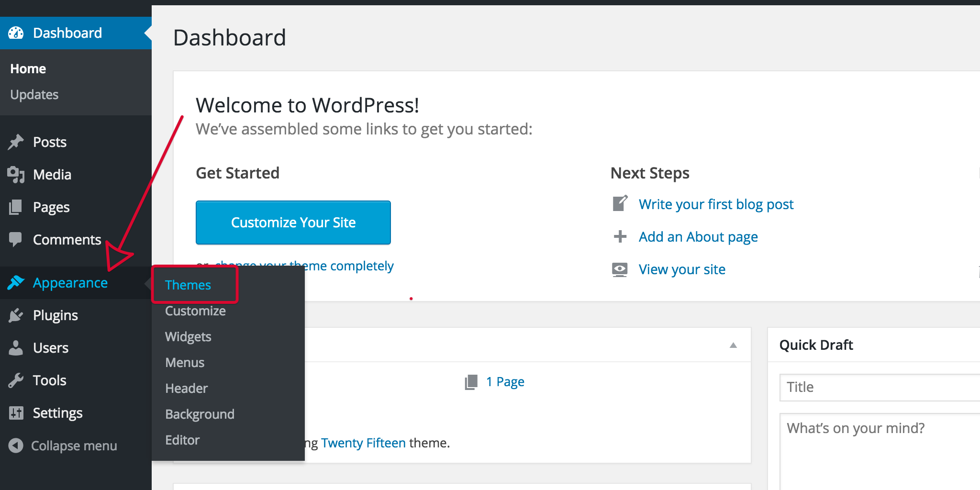
Task: Click the Comments speech bubble icon
Action: [16, 239]
